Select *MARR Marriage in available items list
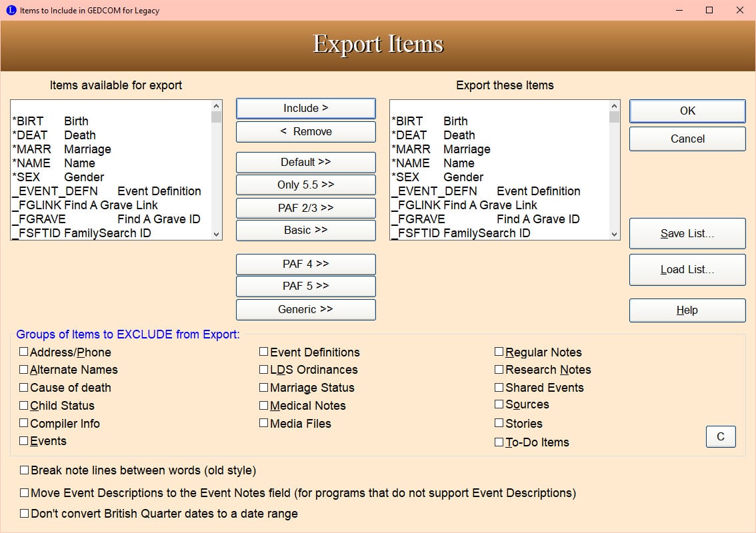Image resolution: width=756 pixels, height=533 pixels. [x=62, y=149]
